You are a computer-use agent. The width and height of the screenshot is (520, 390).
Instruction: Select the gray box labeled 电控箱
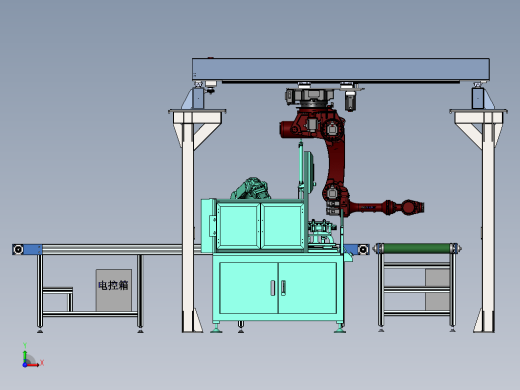pyautogui.click(x=114, y=290)
